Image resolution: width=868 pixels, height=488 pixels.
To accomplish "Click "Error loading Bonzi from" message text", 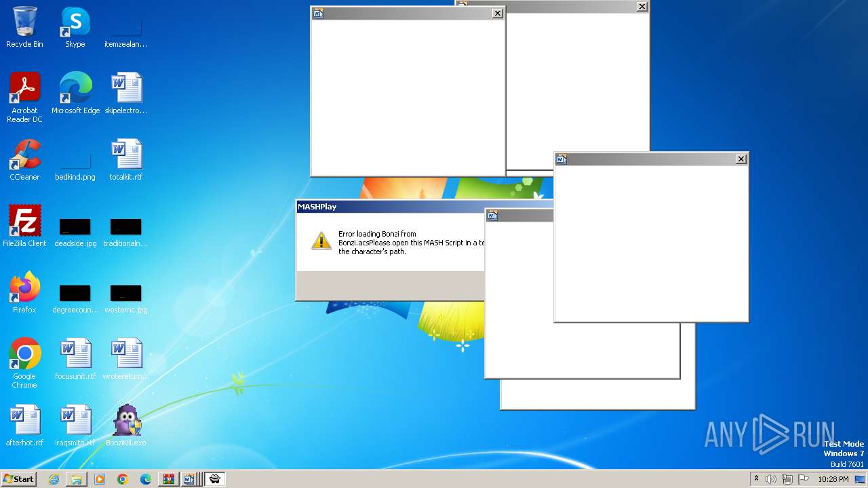I will (x=377, y=234).
